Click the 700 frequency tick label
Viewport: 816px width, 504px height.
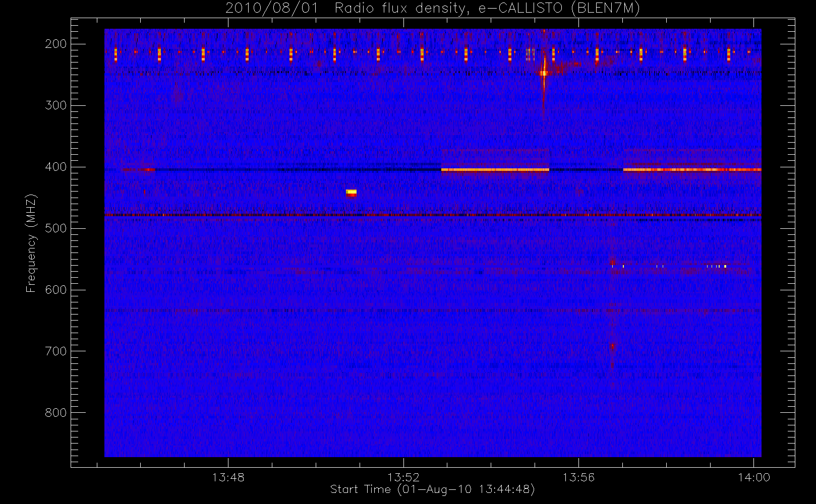pos(55,351)
